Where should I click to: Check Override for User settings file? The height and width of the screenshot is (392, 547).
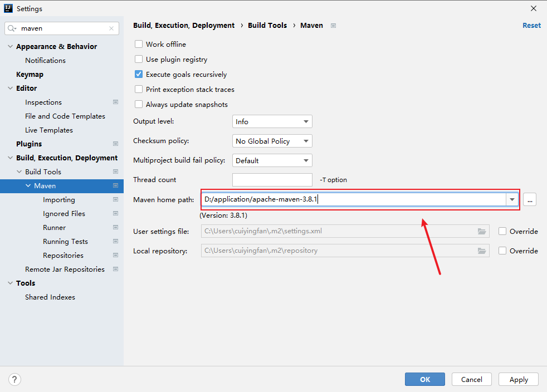[x=502, y=231]
